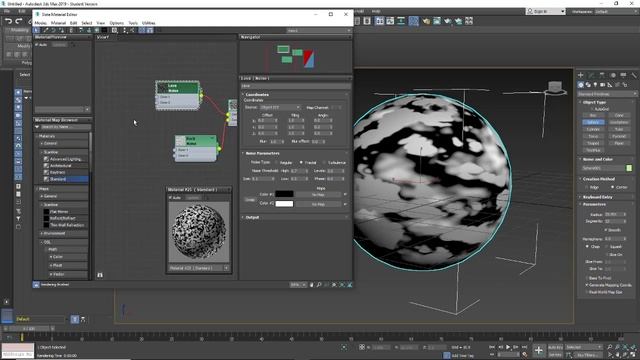
Task: Open the Utilities menu in Material Editor
Action: 149,23
